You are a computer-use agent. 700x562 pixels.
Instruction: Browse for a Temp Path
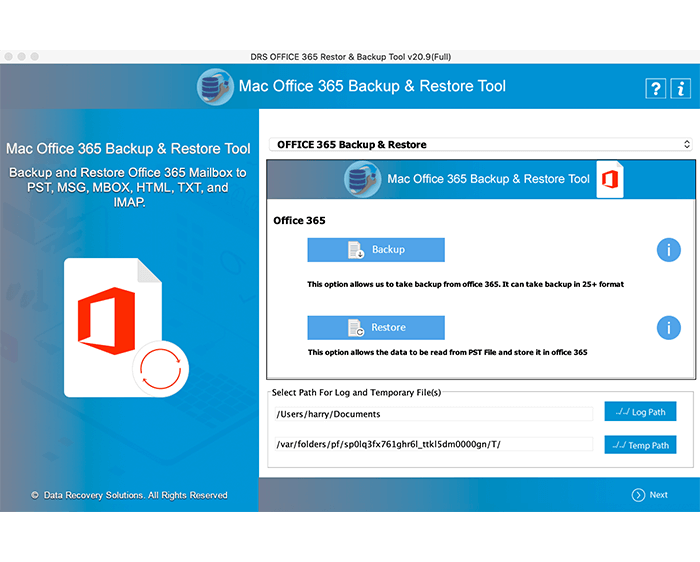coord(640,445)
